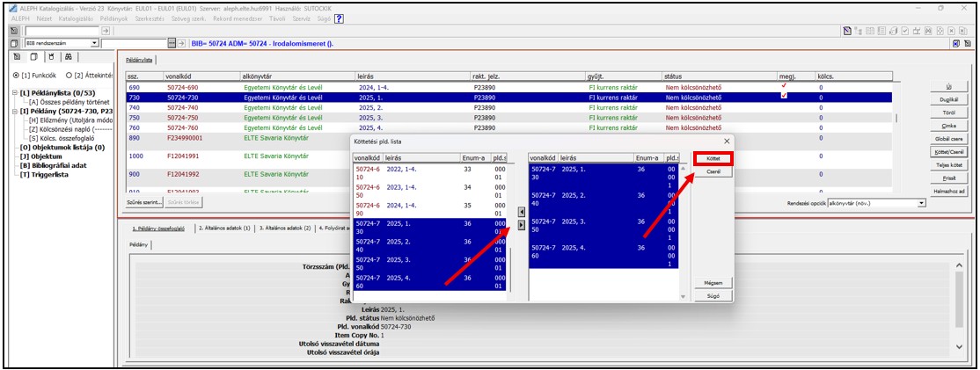The width and height of the screenshot is (980, 370).
Task: Click the Cserél button in the dialog
Action: click(x=713, y=172)
